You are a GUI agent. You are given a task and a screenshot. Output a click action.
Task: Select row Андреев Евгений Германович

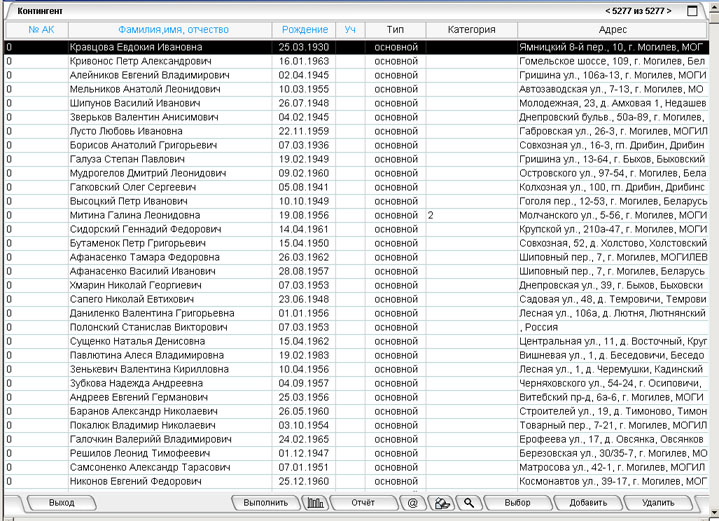[x=356, y=398]
